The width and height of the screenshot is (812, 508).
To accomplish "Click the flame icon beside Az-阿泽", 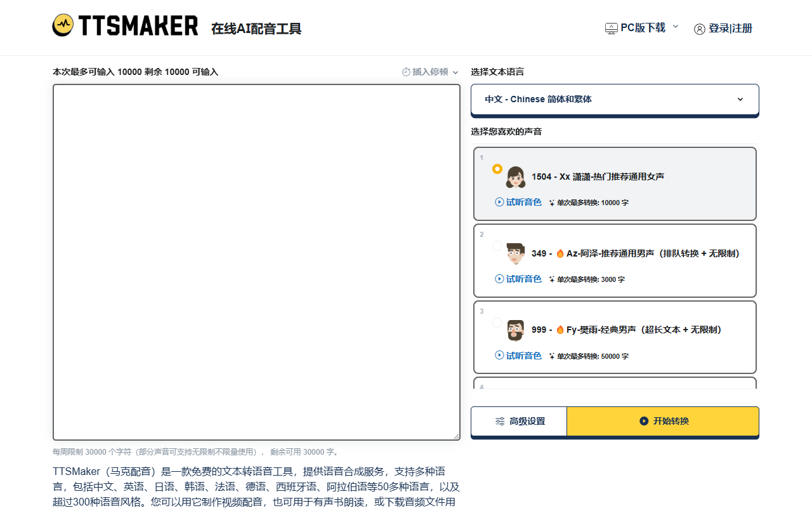I will click(x=560, y=253).
